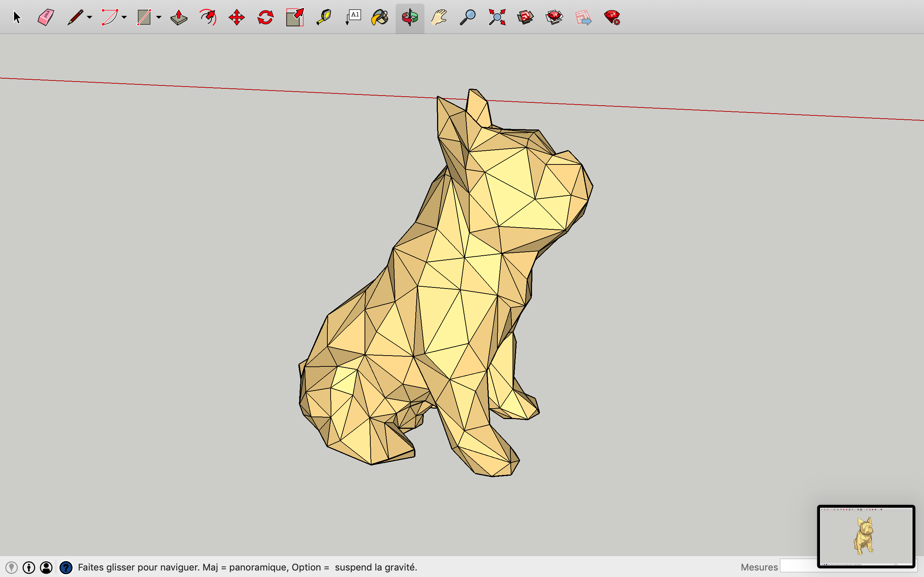
Task: Toggle the Orbit tool in toolbar
Action: (x=410, y=17)
